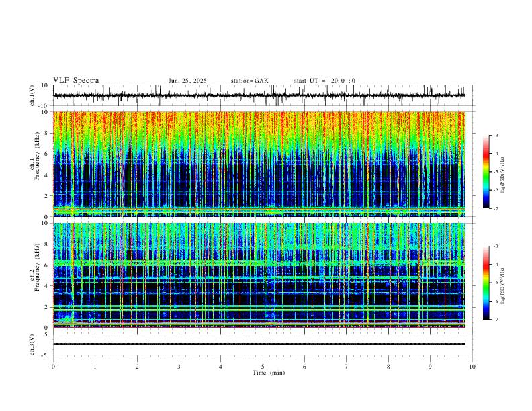Image resolution: width=532 pixels, height=411 pixels.
Task: Click the 'VLF Spectra' title text
Action: tap(76, 81)
